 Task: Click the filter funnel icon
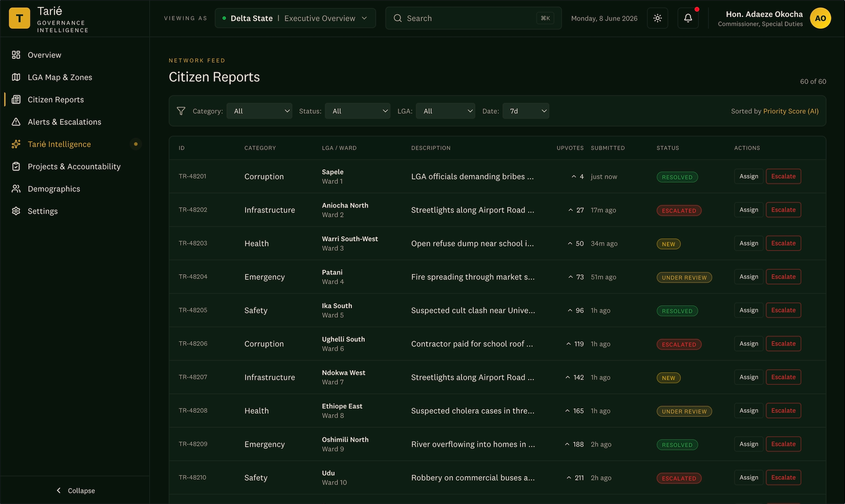click(x=181, y=111)
